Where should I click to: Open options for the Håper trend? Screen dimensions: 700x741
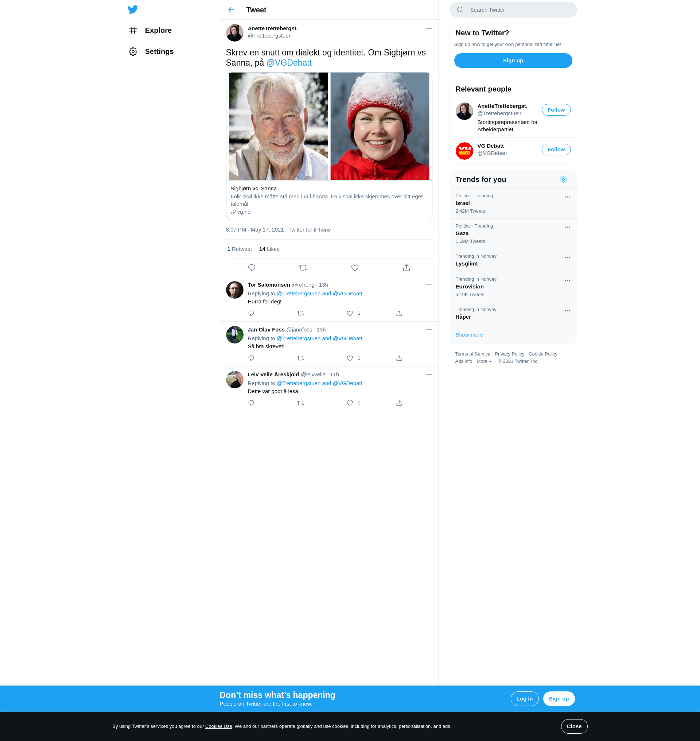click(x=567, y=311)
